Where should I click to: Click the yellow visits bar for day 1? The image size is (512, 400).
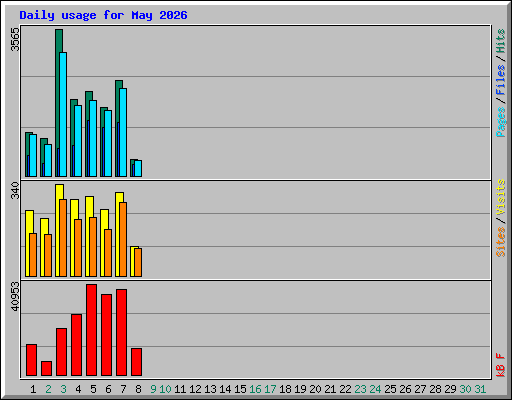29,244
